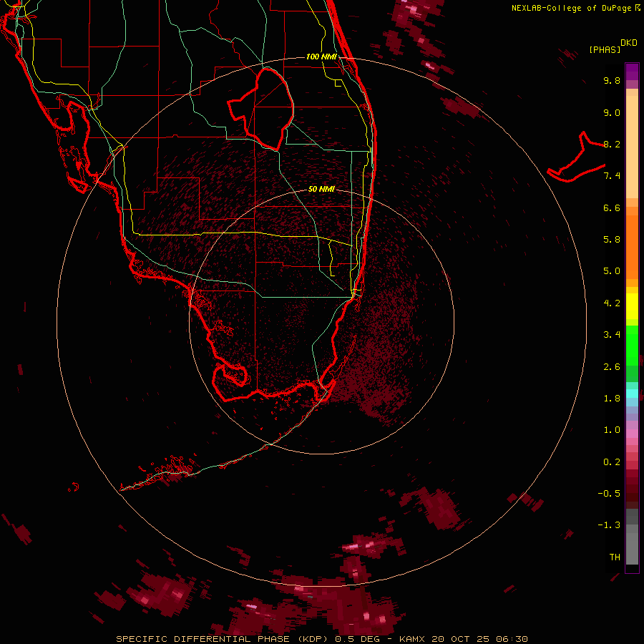
Task: Click the 50 NMI range ring label
Action: [321, 189]
